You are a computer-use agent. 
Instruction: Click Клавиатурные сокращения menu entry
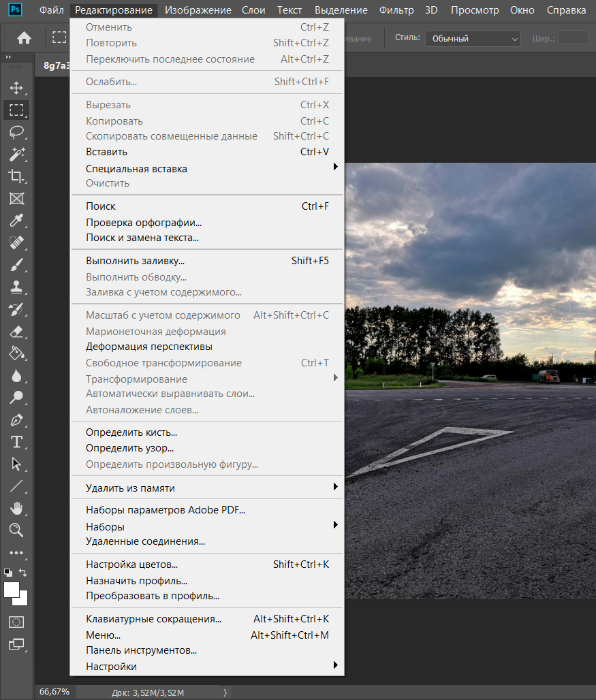click(153, 619)
